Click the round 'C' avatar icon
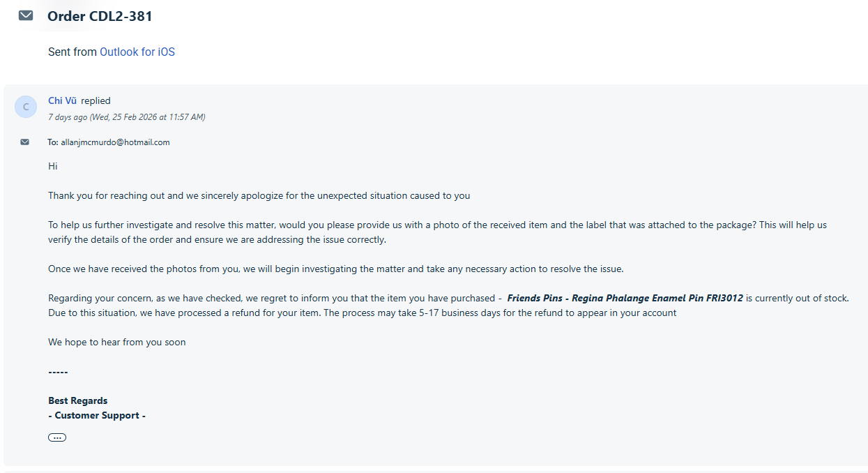 point(26,107)
